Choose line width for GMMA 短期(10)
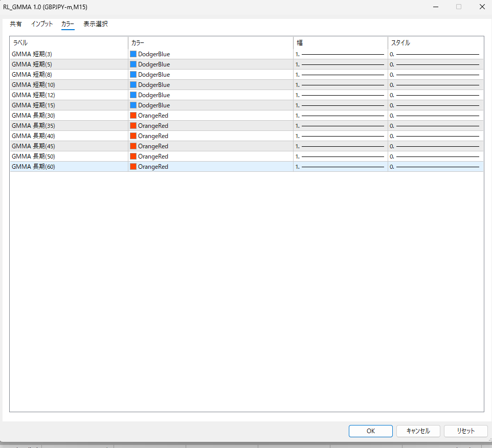492x448 pixels. 341,85
